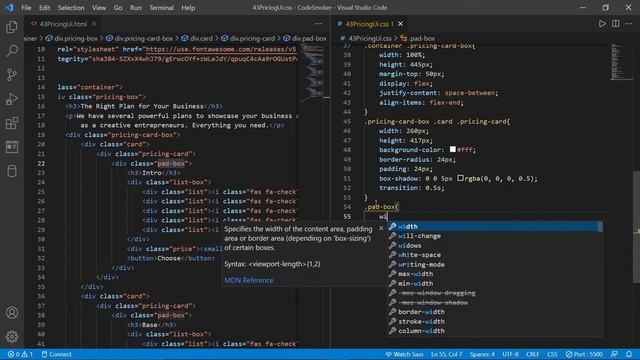This screenshot has height=360, width=640.
Task: Open the Terminal menu
Action: [161, 8]
